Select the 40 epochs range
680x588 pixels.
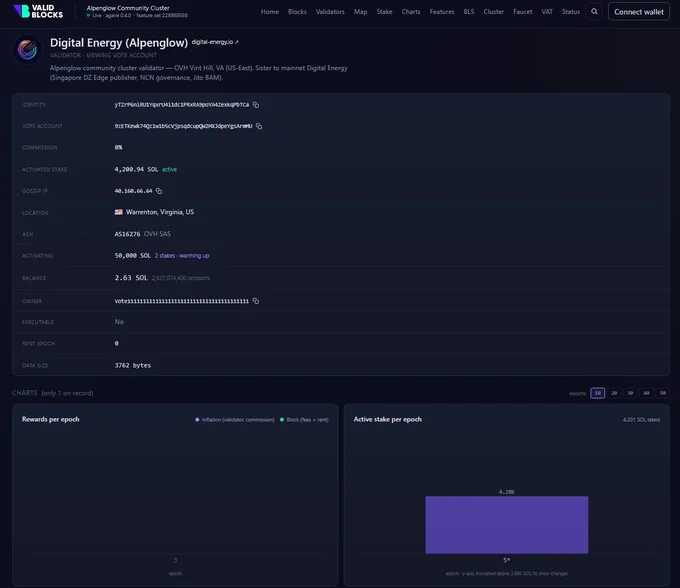(646, 393)
